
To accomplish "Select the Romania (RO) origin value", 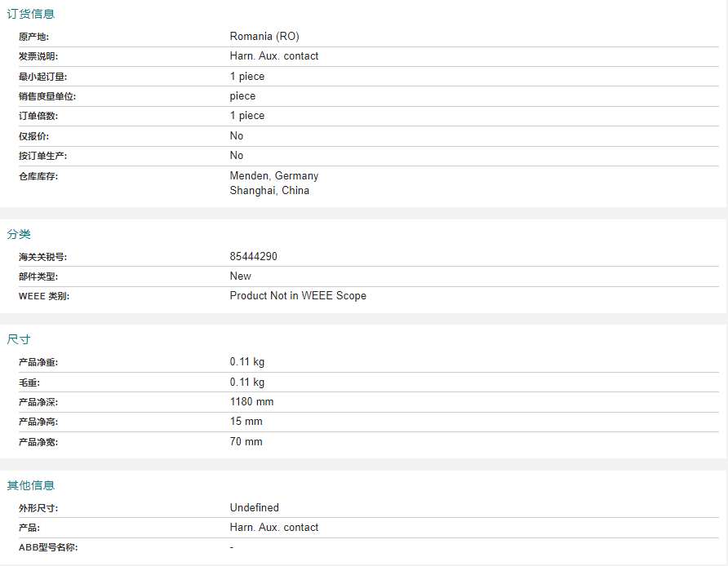I will pyautogui.click(x=264, y=37).
